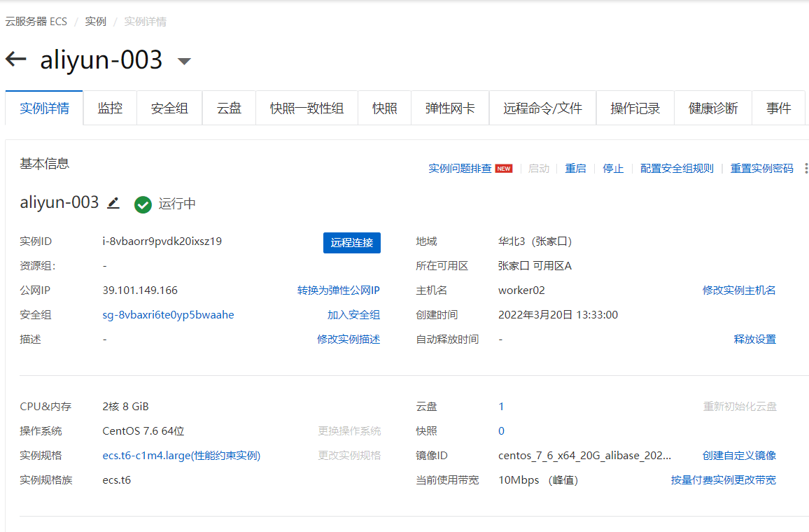Open 配置安全组规则 link
Image resolution: width=809 pixels, height=532 pixels.
[x=677, y=169]
